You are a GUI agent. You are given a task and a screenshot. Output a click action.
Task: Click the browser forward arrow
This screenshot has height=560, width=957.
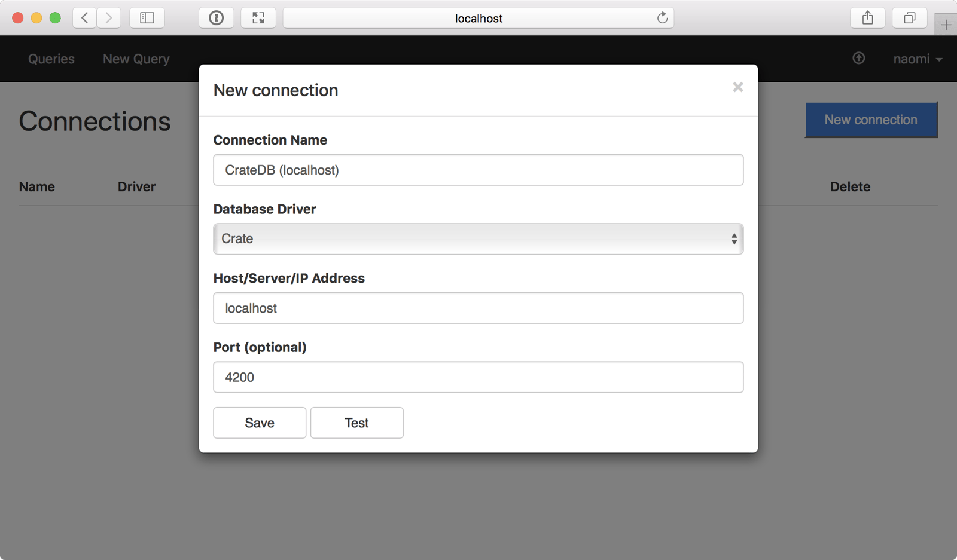(x=109, y=17)
